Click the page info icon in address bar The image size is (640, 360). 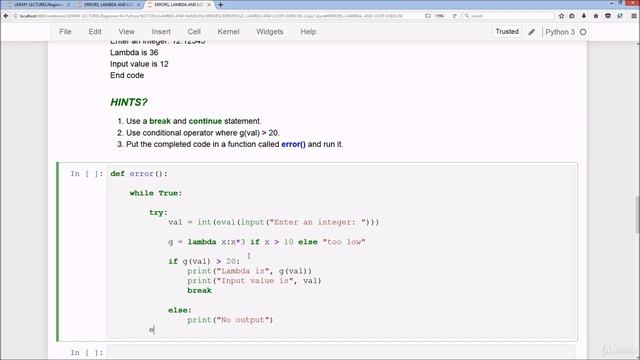tap(16, 16)
